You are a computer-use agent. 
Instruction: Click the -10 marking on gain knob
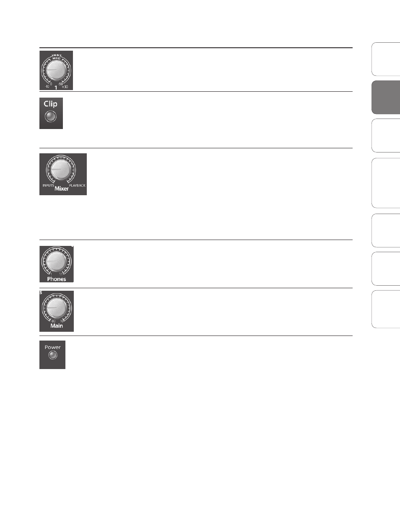[x=47, y=87]
